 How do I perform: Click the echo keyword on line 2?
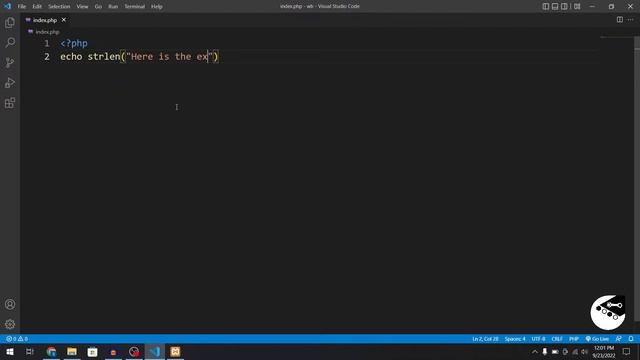coord(71,56)
